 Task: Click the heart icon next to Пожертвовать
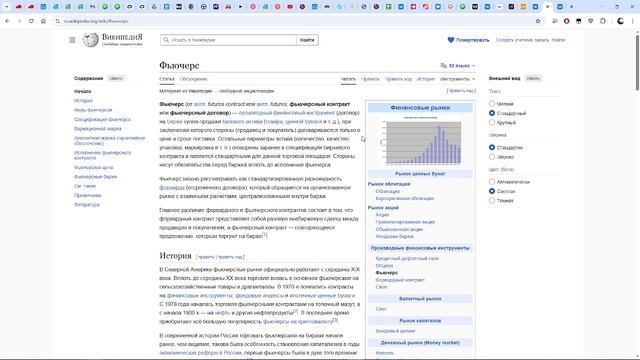point(451,40)
